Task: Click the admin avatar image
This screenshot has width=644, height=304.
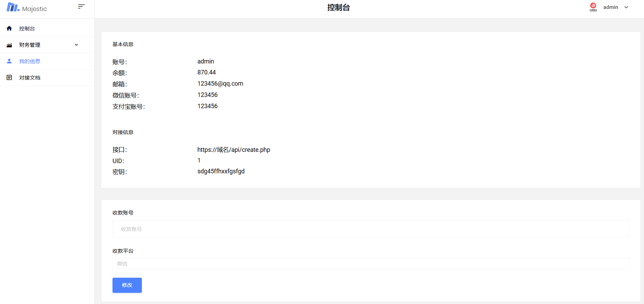Action: (x=593, y=7)
